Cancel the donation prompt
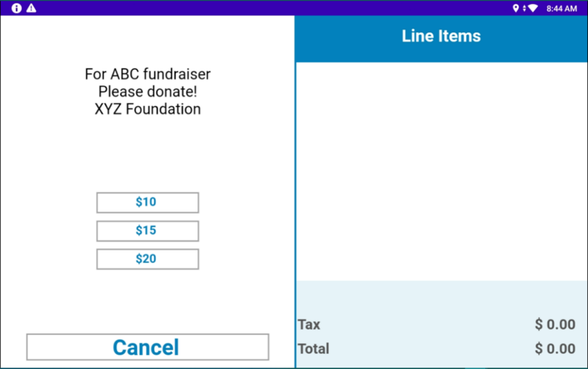This screenshot has height=369, width=588. pos(147,347)
